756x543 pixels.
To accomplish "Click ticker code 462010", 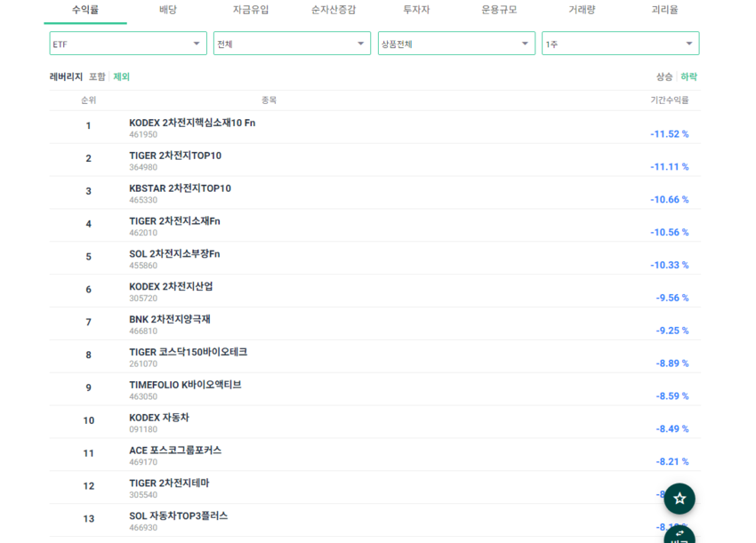I will click(143, 233).
